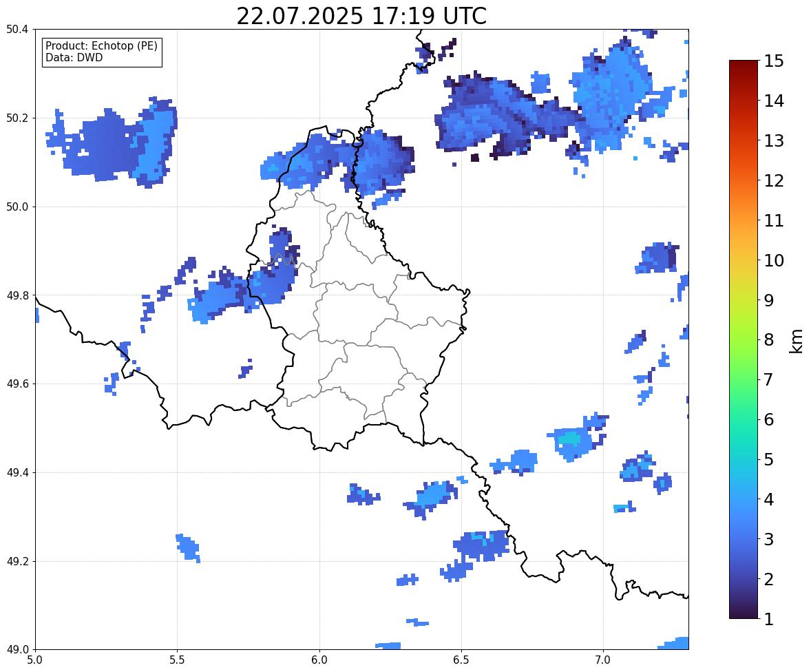Click the colorbar tick label 7
The height and width of the screenshot is (672, 811).
pyautogui.click(x=768, y=379)
